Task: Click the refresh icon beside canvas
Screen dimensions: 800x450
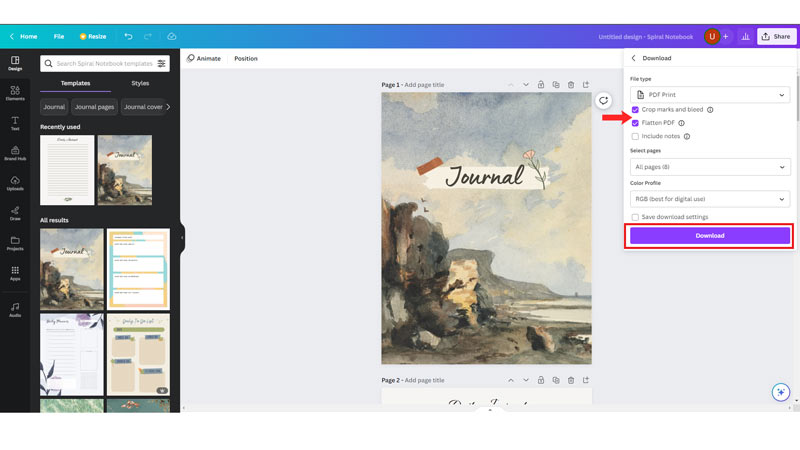Action: [x=603, y=101]
